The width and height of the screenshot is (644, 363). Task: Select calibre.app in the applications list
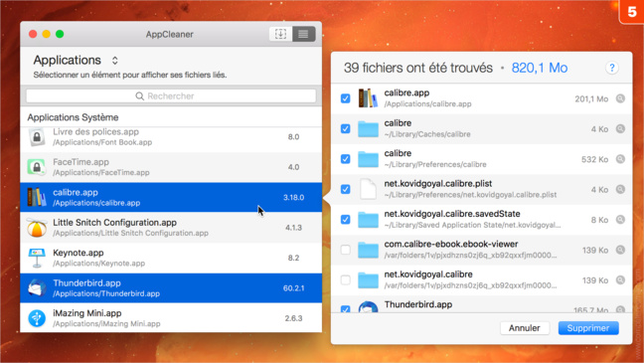pyautogui.click(x=171, y=197)
